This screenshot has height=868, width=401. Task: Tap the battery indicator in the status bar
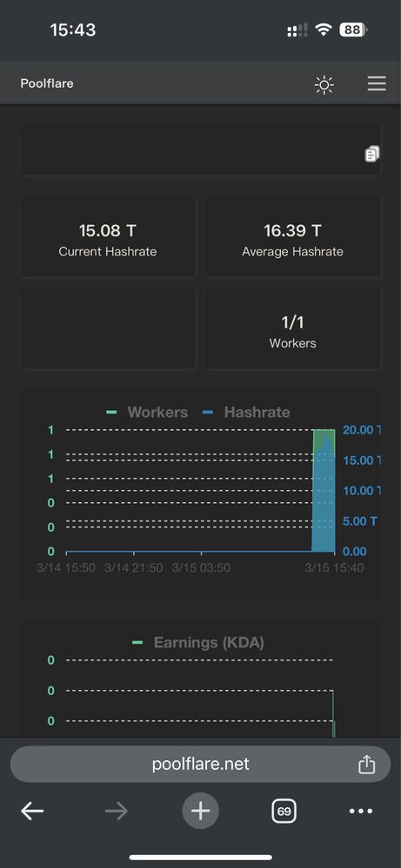pyautogui.click(x=353, y=30)
